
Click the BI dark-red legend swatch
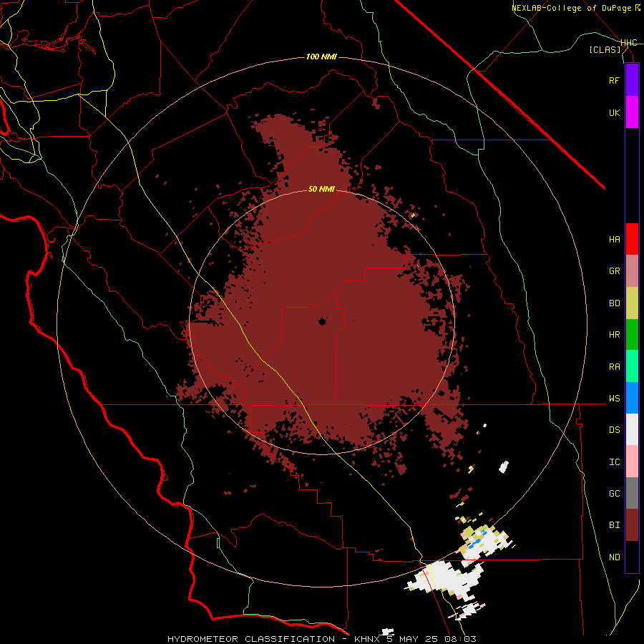point(632,525)
